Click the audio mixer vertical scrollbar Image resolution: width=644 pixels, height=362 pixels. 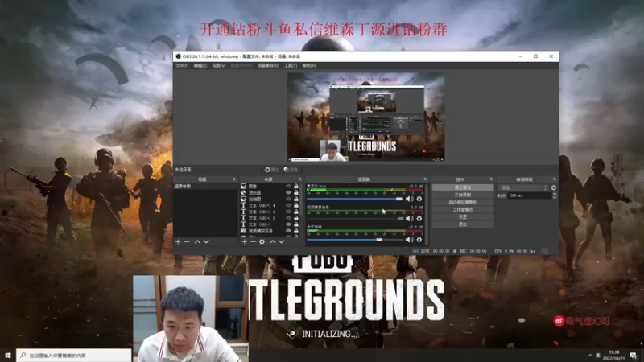427,214
